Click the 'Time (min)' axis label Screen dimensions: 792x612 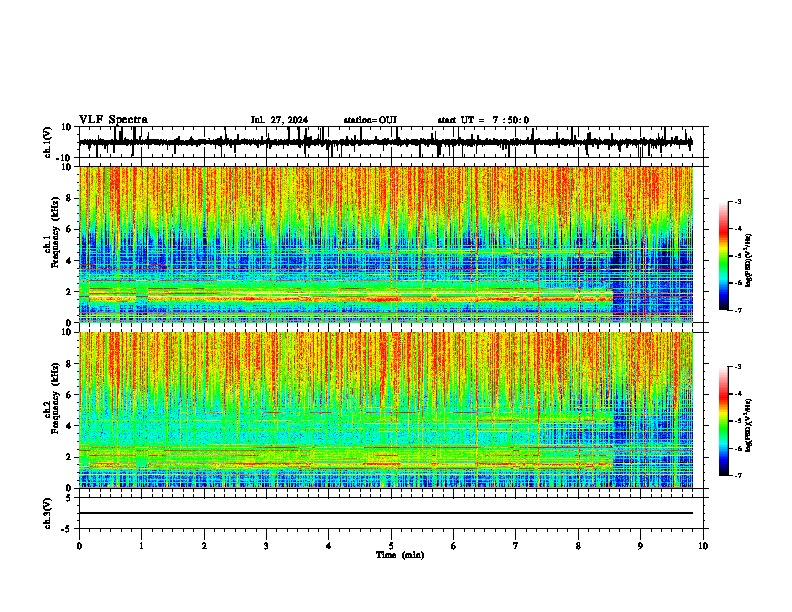(400, 555)
